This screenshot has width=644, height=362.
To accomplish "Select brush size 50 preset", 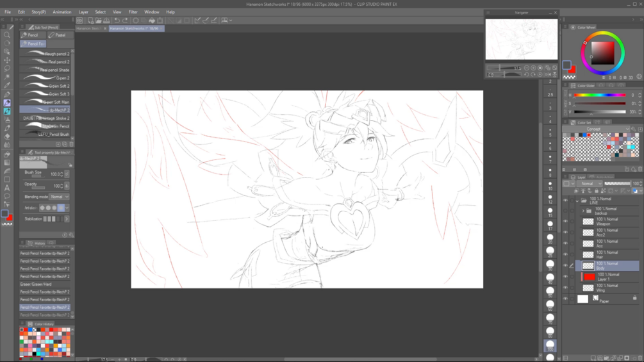I will [550, 291].
